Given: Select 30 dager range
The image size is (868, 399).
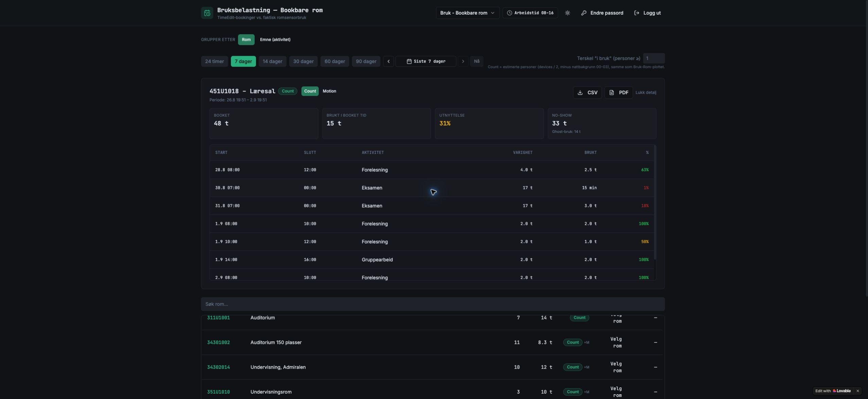Looking at the screenshot, I should (x=303, y=62).
